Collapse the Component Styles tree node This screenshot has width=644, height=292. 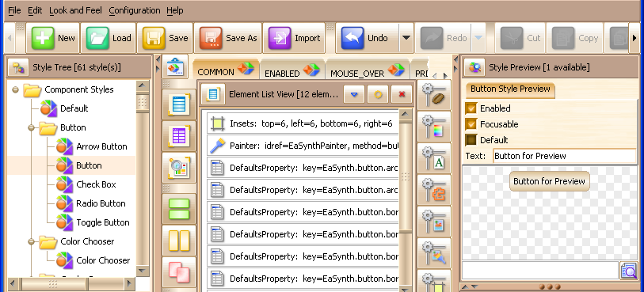click(x=16, y=89)
